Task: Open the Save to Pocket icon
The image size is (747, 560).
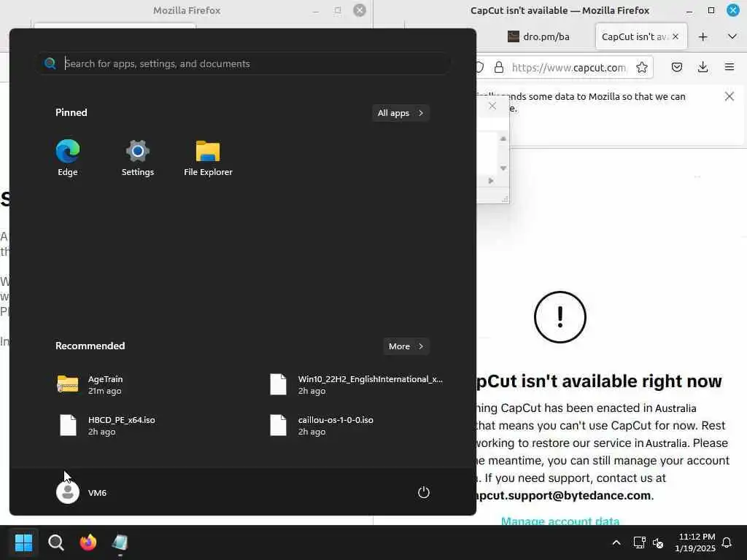Action: pyautogui.click(x=676, y=67)
